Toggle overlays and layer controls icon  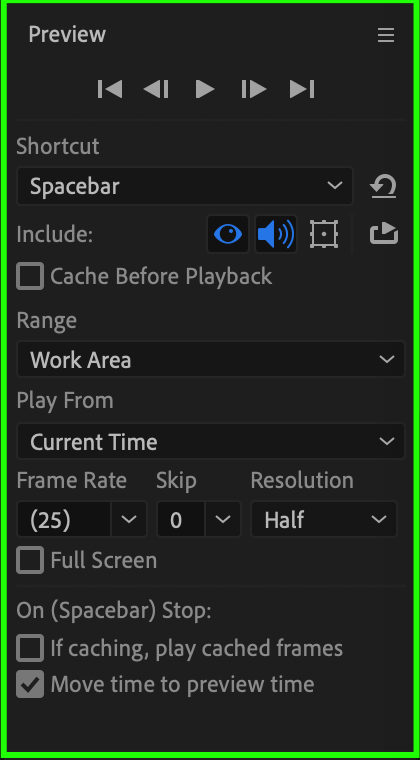pos(324,234)
